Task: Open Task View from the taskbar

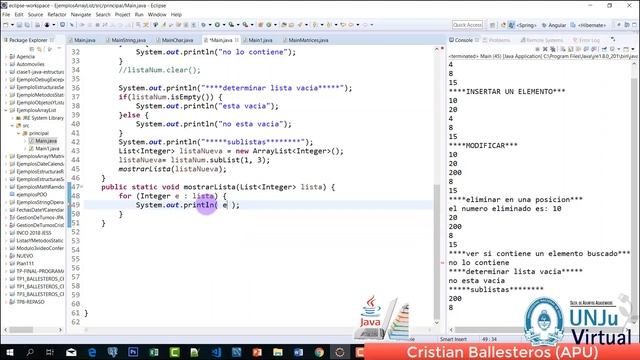Action: coord(50,352)
